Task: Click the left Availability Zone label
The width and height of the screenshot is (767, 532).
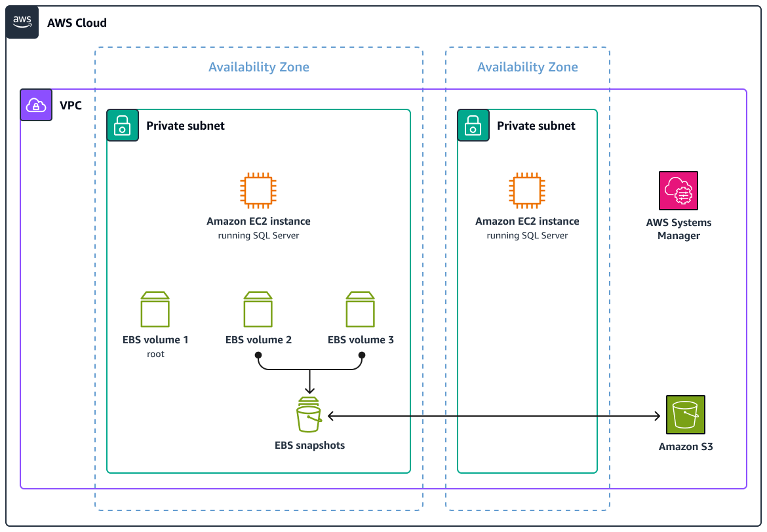Action: [259, 67]
